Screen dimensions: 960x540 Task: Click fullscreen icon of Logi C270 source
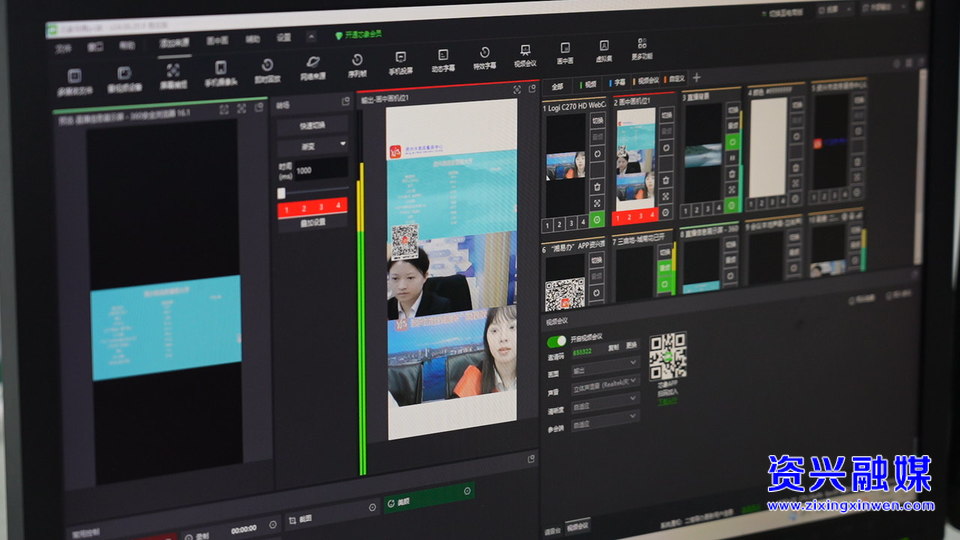[x=597, y=203]
